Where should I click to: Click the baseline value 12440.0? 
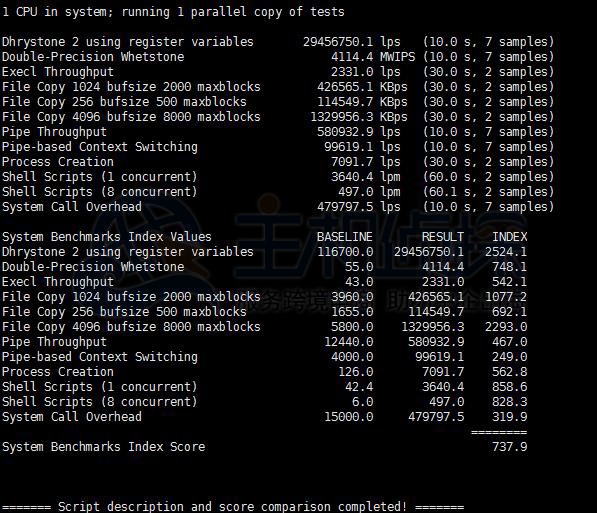tap(349, 342)
